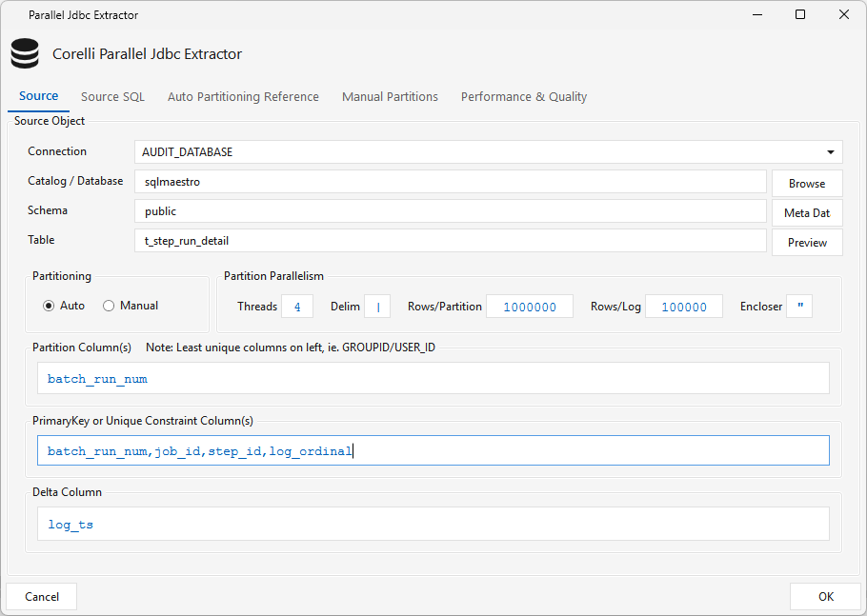867x616 pixels.
Task: Click the Catalog / Database field sqlmaestro
Action: point(450,182)
